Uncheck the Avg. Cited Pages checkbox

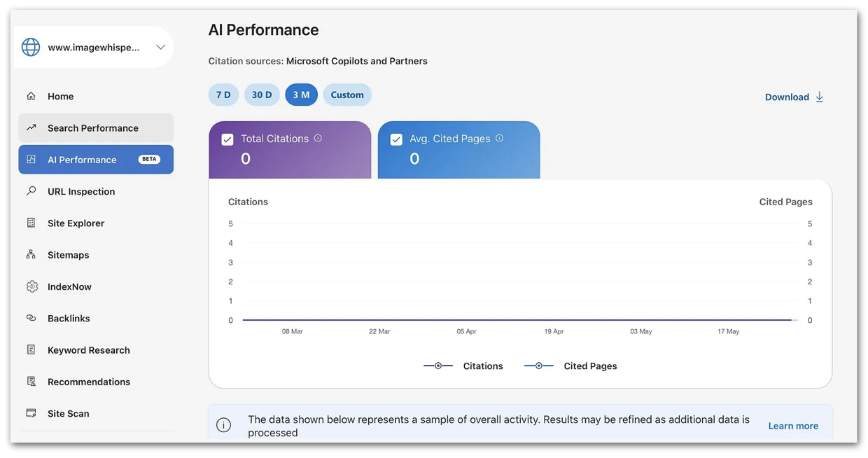pyautogui.click(x=396, y=139)
